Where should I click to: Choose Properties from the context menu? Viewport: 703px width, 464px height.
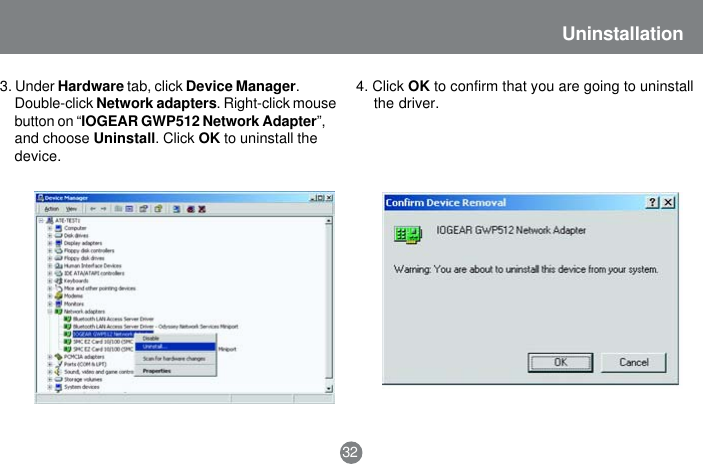pos(175,371)
